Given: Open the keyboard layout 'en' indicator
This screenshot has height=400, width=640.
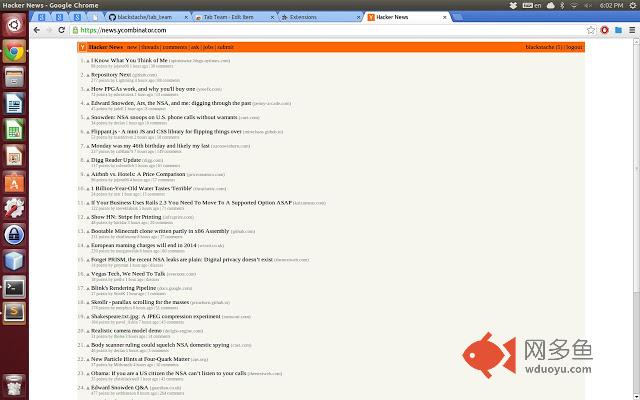Looking at the screenshot, I should coord(532,5).
